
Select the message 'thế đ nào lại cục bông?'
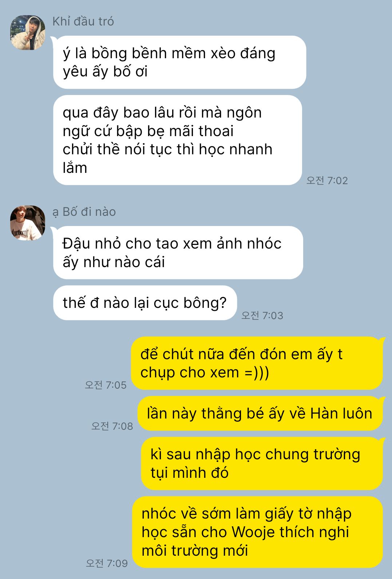[x=145, y=303]
